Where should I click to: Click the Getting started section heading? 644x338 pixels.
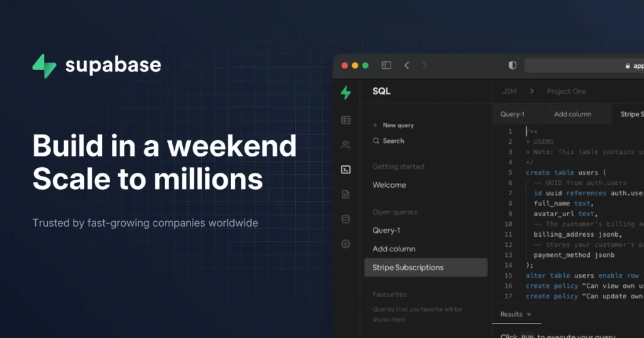click(398, 166)
